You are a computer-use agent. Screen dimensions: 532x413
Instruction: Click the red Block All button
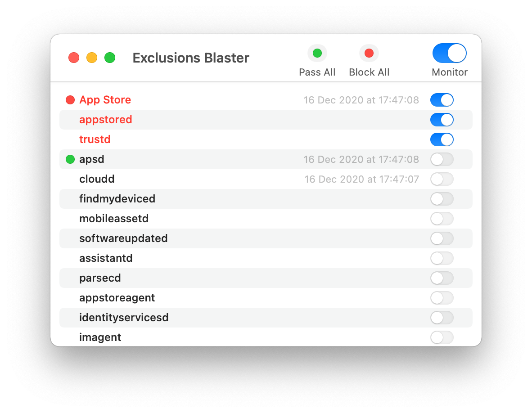(x=369, y=53)
